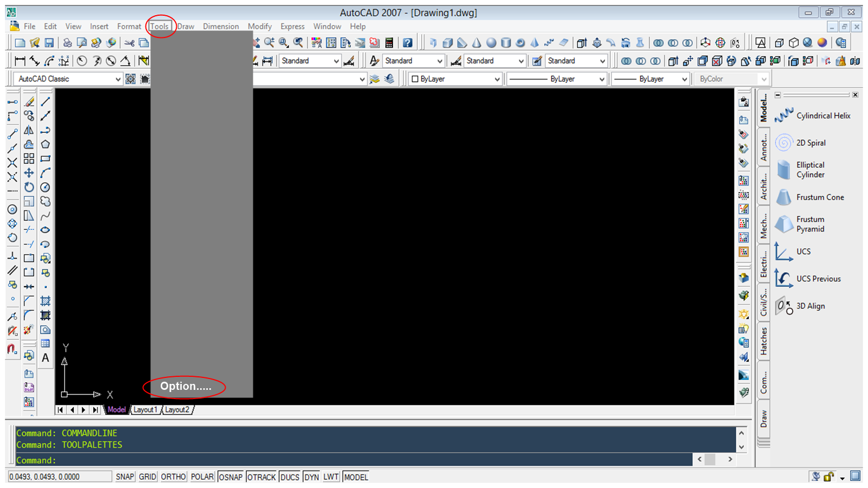Pick the Erase modify tool
868x488 pixels.
pos(29,101)
